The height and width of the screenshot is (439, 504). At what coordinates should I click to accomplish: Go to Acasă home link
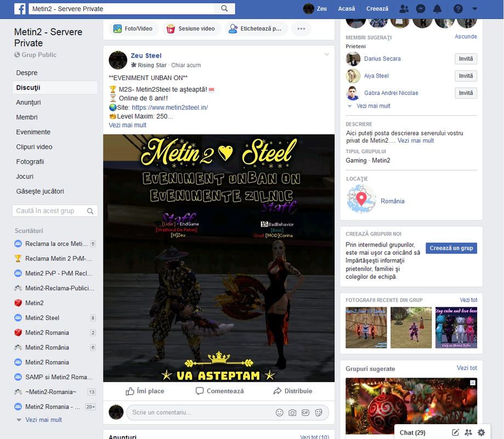click(x=346, y=9)
